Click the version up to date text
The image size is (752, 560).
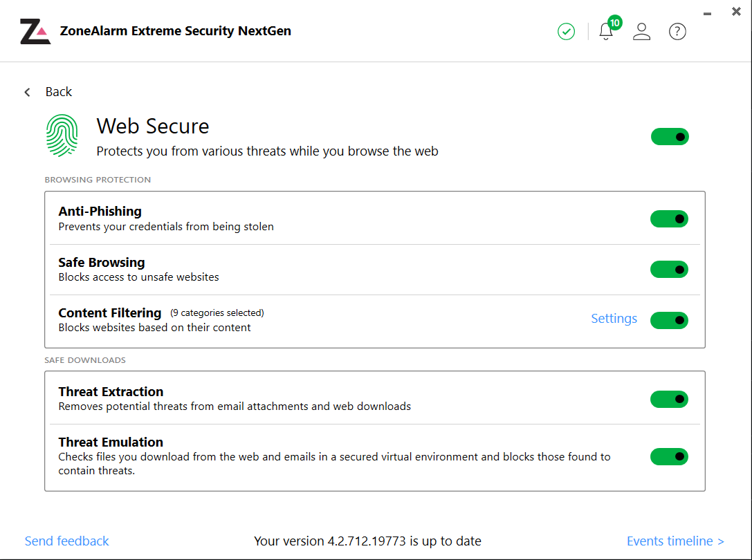coord(367,541)
